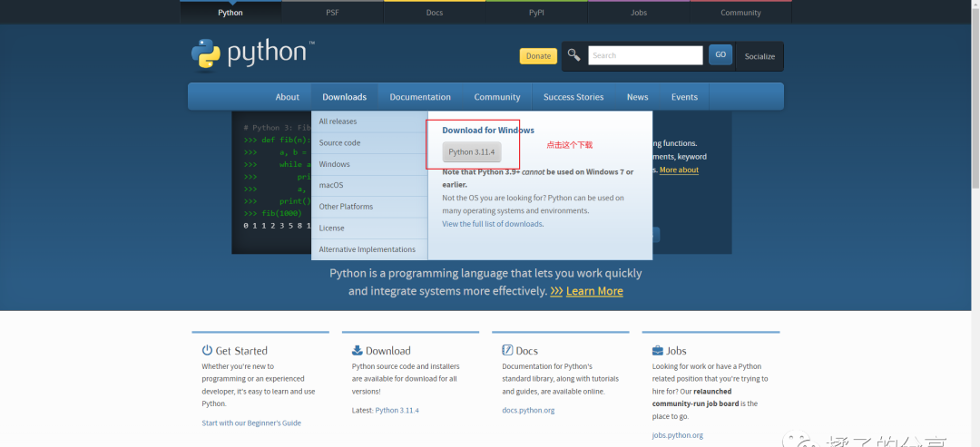
Task: Open the Documentation navigation menu
Action: [x=420, y=97]
